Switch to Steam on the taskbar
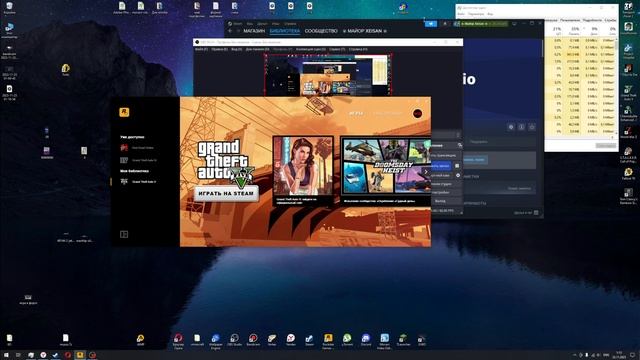The image size is (640, 360). coord(55,355)
